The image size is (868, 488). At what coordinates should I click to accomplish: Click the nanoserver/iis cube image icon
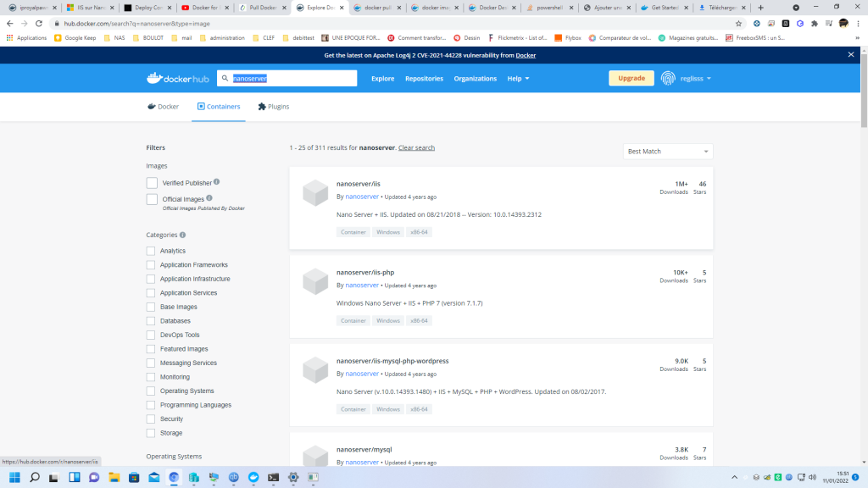[x=315, y=193]
